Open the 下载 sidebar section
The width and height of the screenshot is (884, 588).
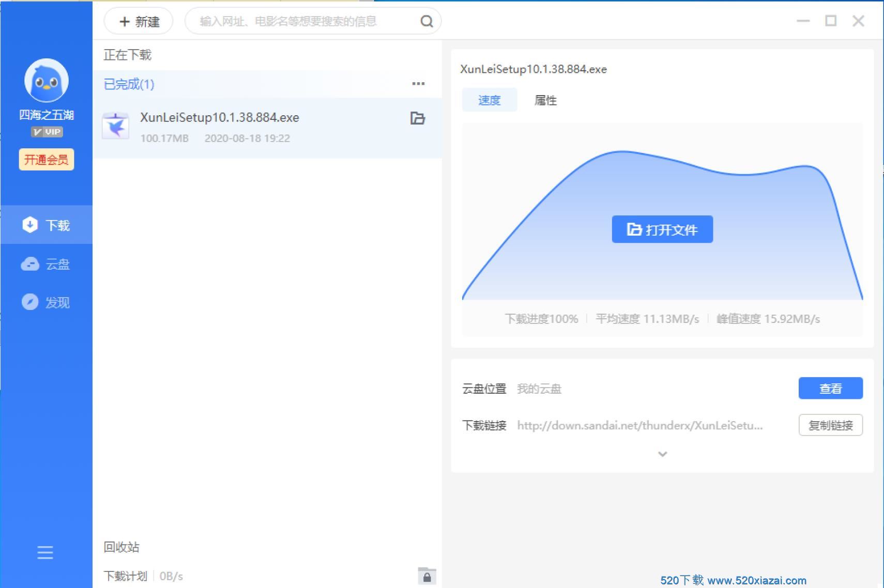pyautogui.click(x=47, y=225)
